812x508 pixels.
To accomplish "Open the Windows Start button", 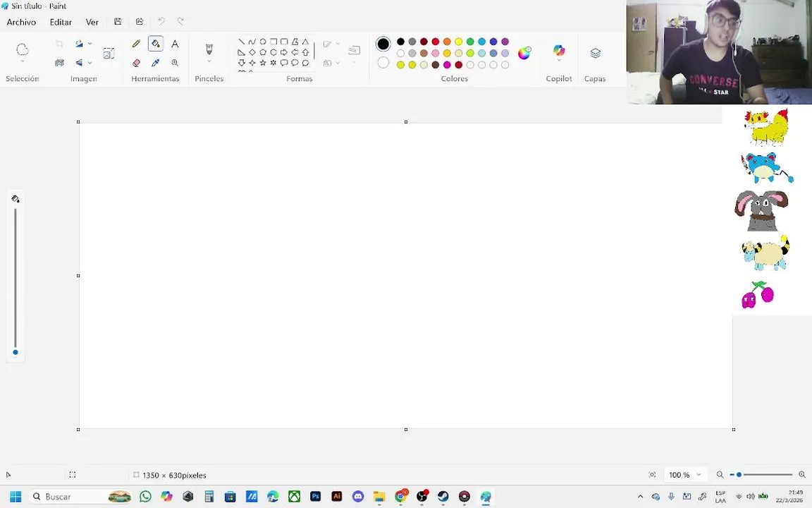I will (x=16, y=497).
